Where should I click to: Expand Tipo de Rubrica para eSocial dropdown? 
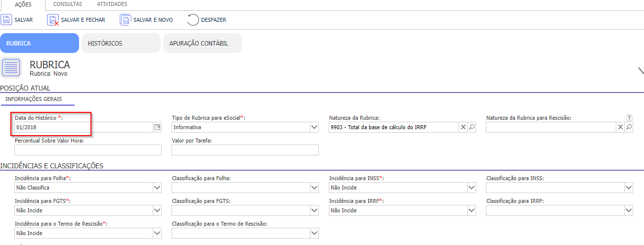coord(314,128)
